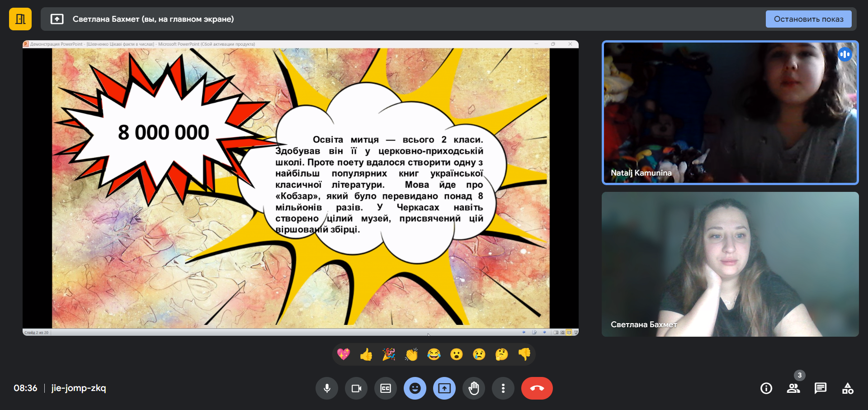This screenshot has height=410, width=868.
Task: Send the heart emoji reaction
Action: (x=344, y=354)
